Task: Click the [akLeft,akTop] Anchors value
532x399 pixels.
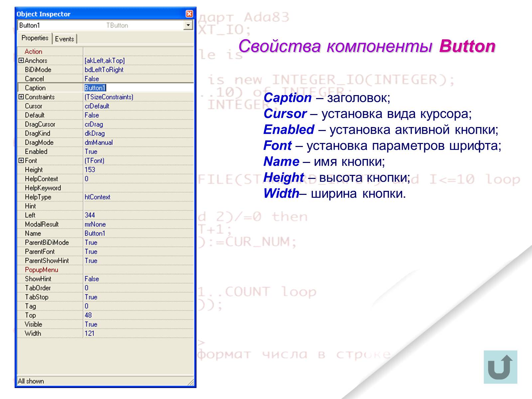Action: point(105,61)
